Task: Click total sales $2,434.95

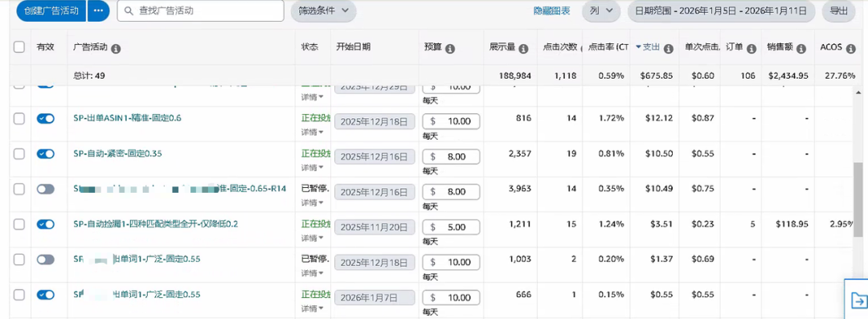Action: pyautogui.click(x=789, y=76)
